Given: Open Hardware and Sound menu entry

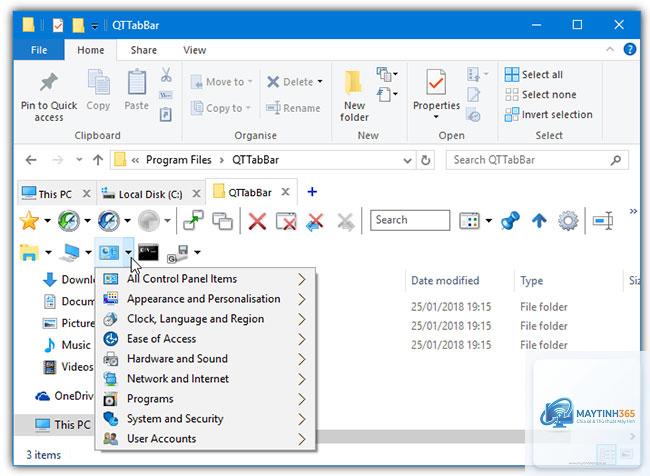Looking at the screenshot, I should [x=206, y=359].
